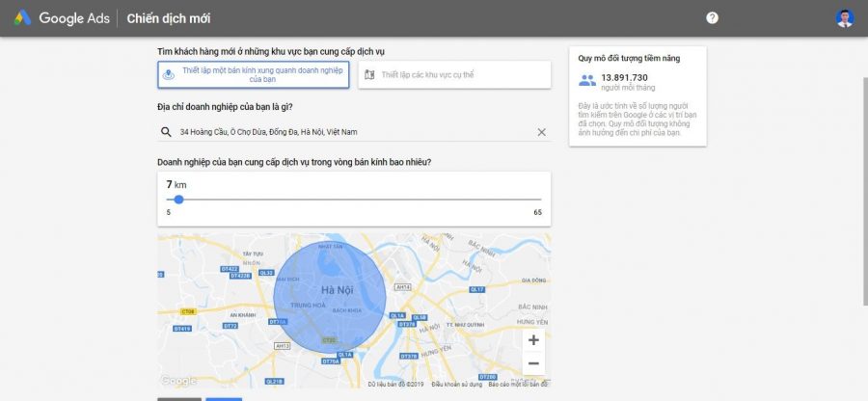Click 'Địa chỉ doanh nghiệp của bạn là gì?' heading

click(x=226, y=107)
